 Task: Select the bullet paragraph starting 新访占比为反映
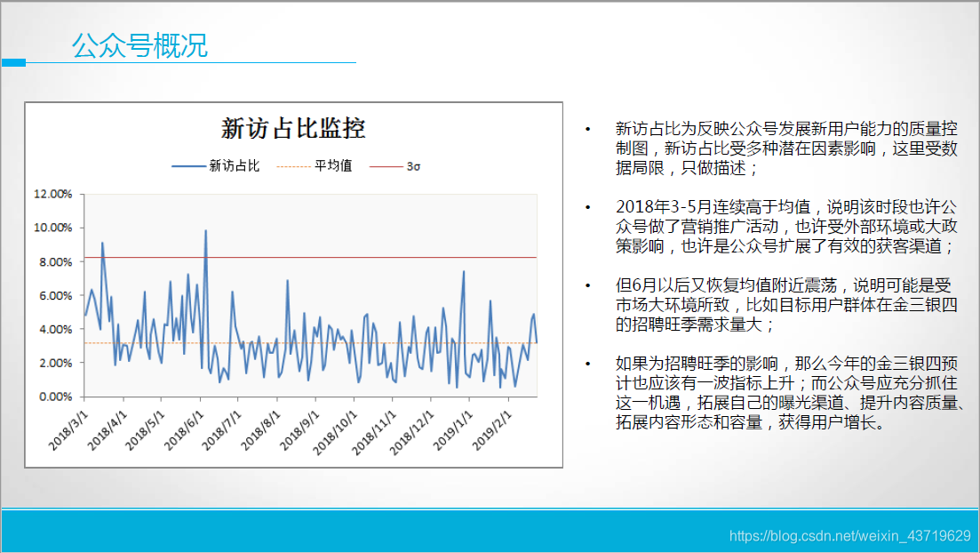[x=786, y=148]
